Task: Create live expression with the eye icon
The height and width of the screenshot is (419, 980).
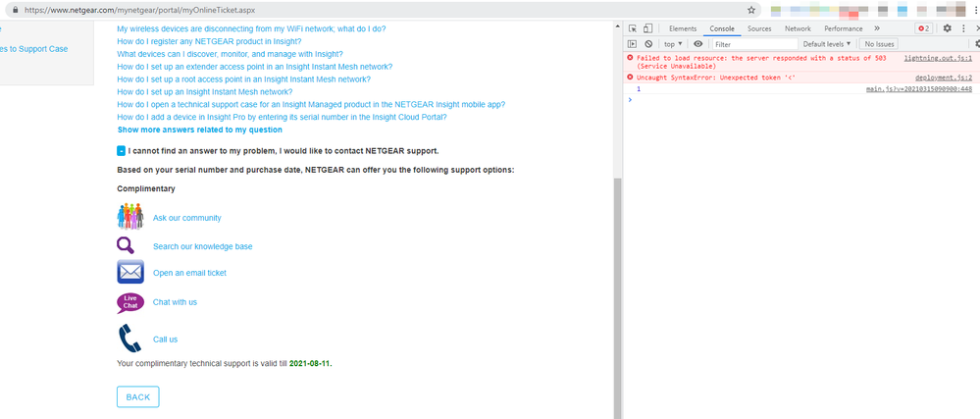Action: click(x=698, y=44)
